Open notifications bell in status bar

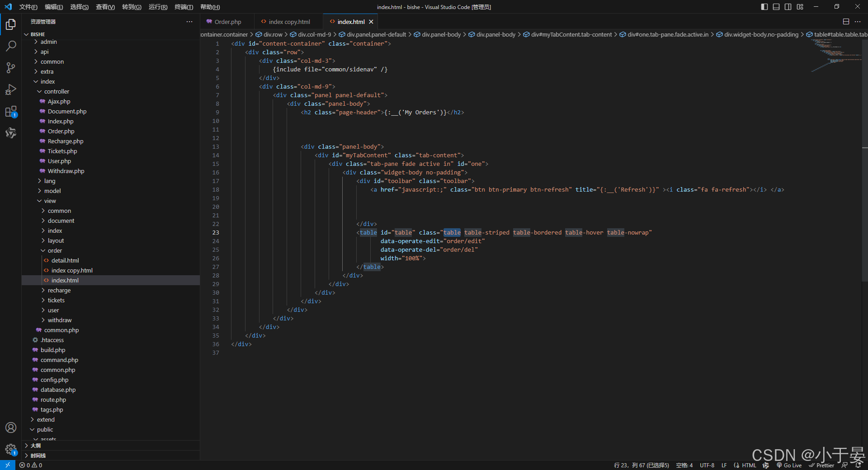[859, 465]
